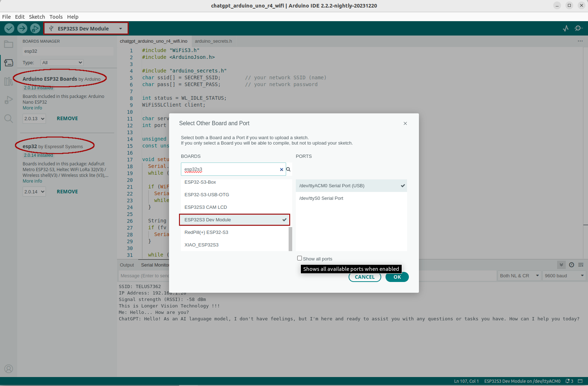This screenshot has width=588, height=386.
Task: Open More info for Arduino ESP32 Boards
Action: click(x=32, y=108)
